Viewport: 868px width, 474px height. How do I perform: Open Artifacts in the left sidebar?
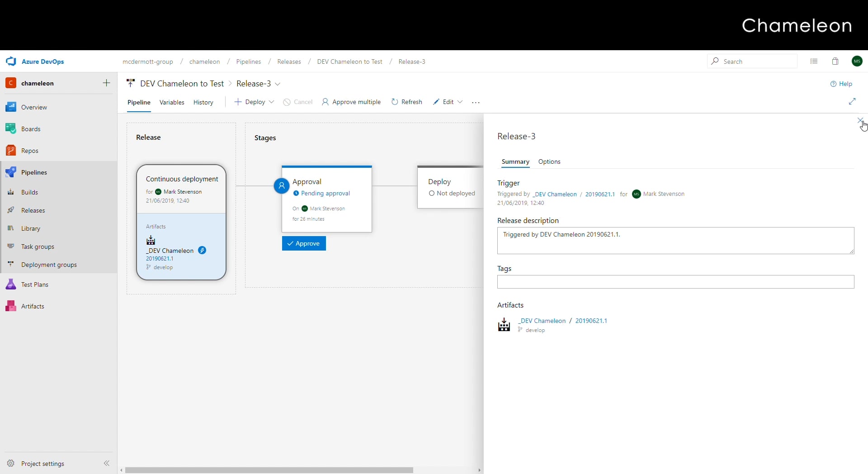[33, 306]
